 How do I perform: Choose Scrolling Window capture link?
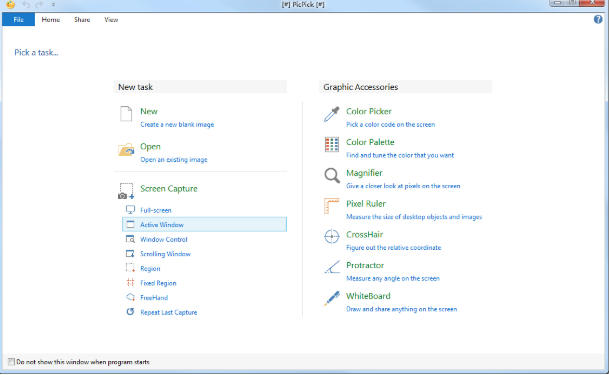(x=165, y=254)
